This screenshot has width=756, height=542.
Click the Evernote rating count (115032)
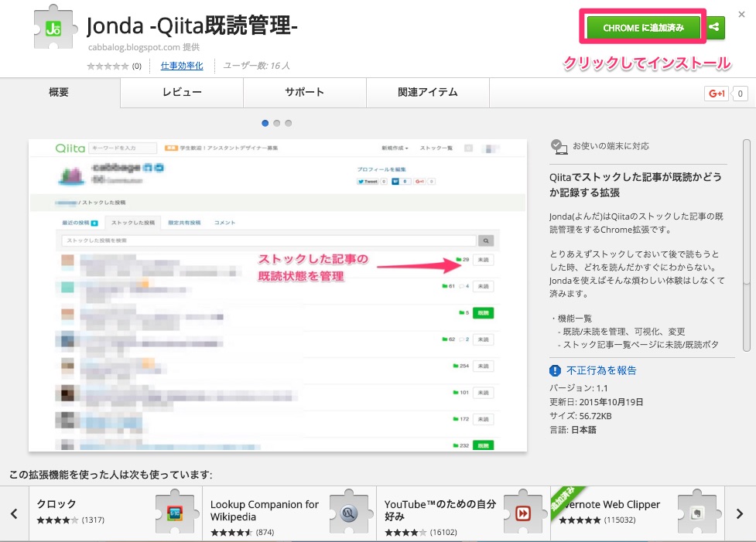point(620,520)
